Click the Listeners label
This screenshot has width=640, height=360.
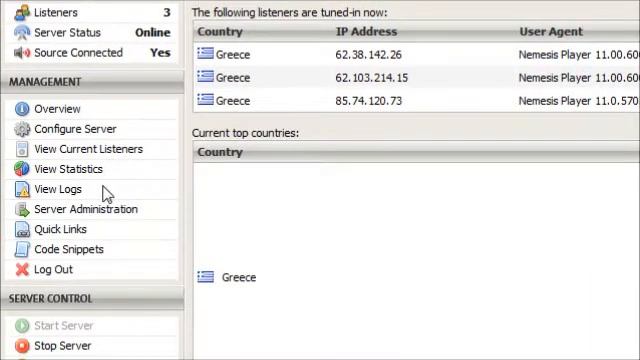click(56, 13)
